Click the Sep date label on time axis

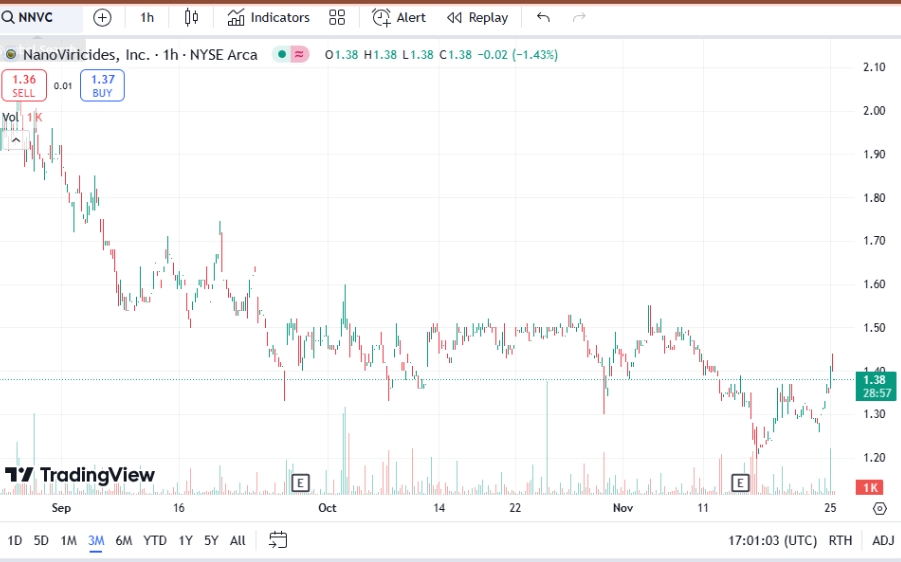tap(61, 508)
